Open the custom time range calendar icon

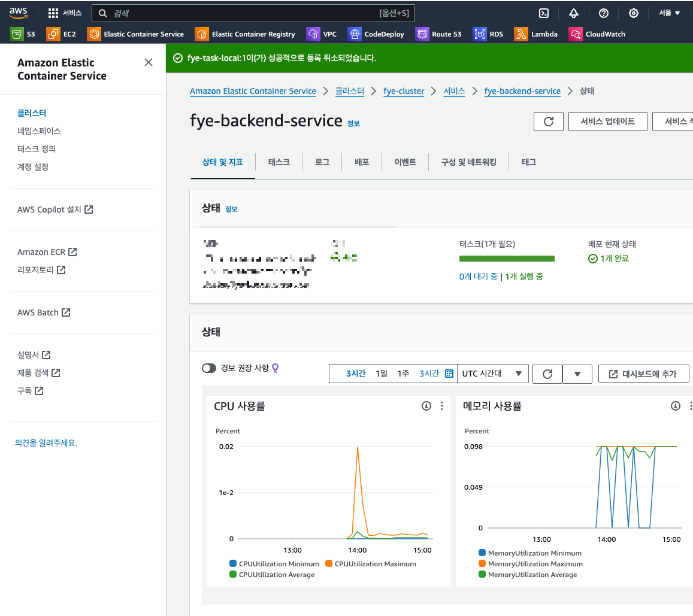click(449, 374)
